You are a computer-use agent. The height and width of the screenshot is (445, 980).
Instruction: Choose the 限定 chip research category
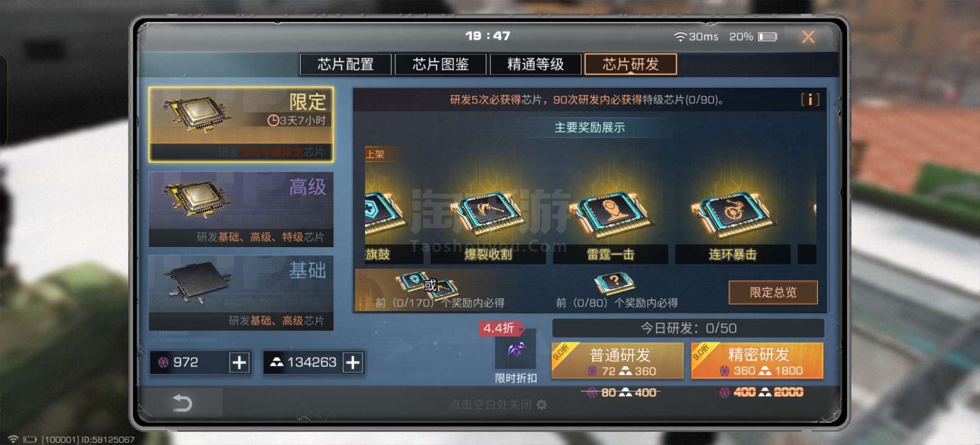[241, 124]
